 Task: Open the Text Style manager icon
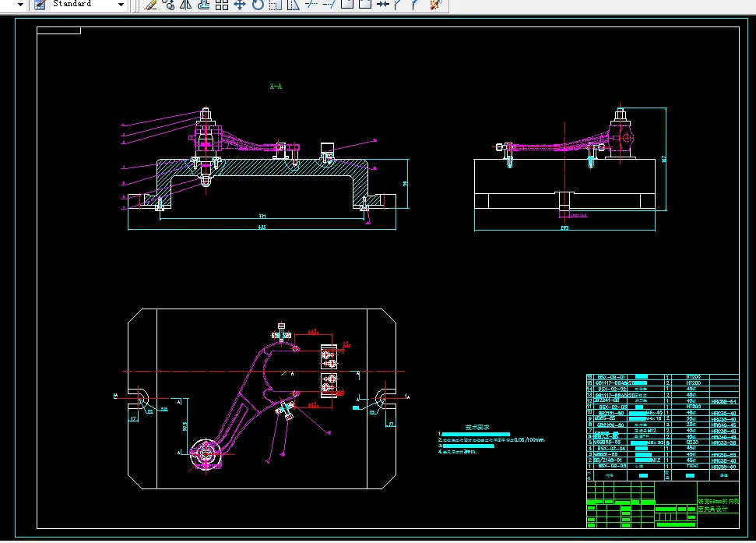[x=40, y=5]
